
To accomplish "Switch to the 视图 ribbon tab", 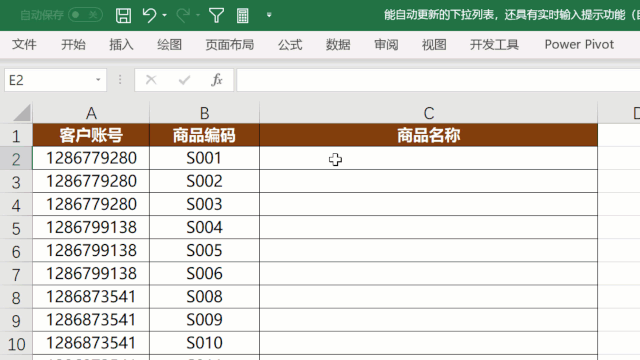I will [434, 44].
